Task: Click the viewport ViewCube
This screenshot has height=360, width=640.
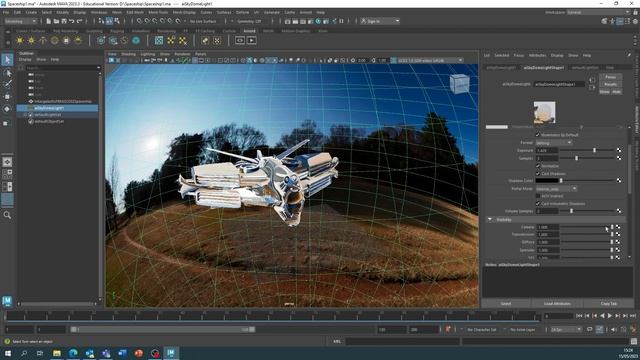Action: (460, 84)
